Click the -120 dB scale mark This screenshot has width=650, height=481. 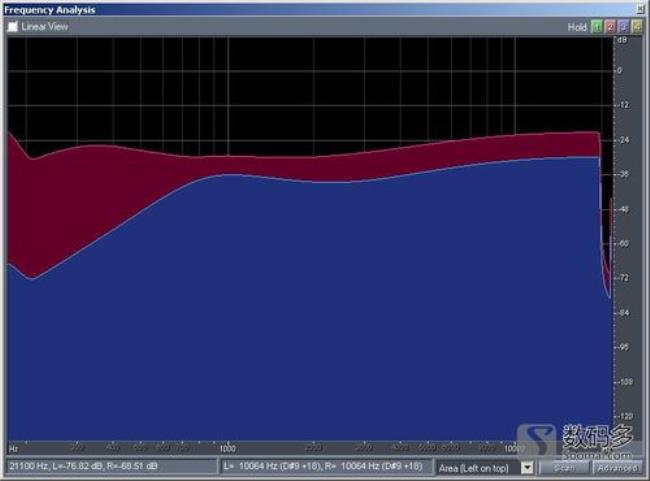pos(625,416)
